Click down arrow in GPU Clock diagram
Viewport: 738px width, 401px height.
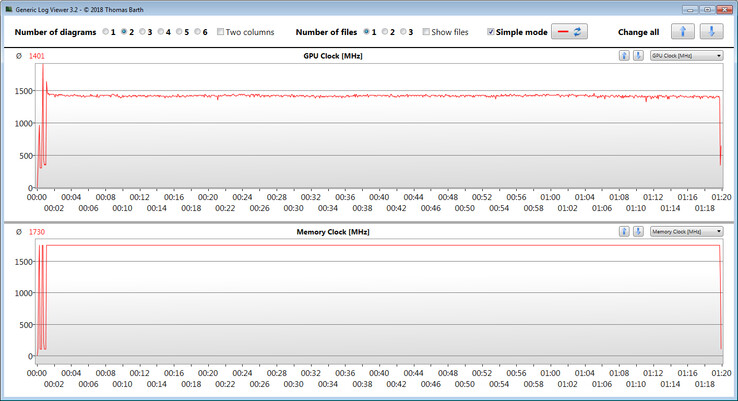(638, 56)
